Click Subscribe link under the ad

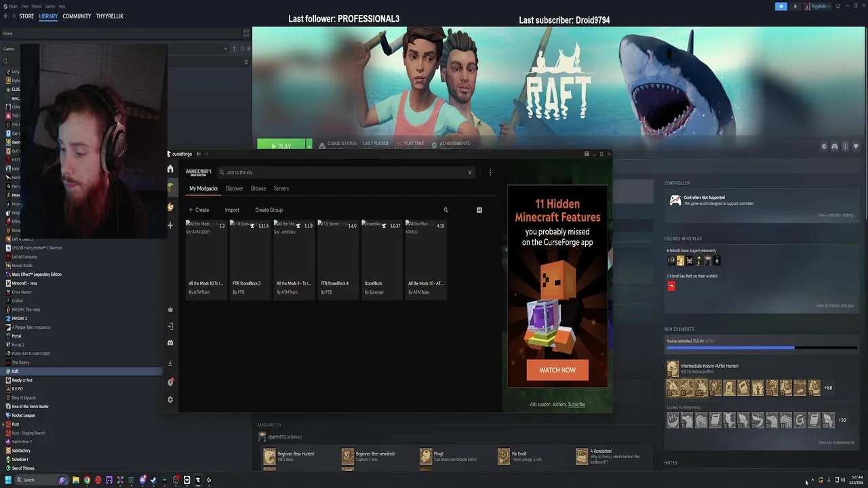tap(576, 405)
